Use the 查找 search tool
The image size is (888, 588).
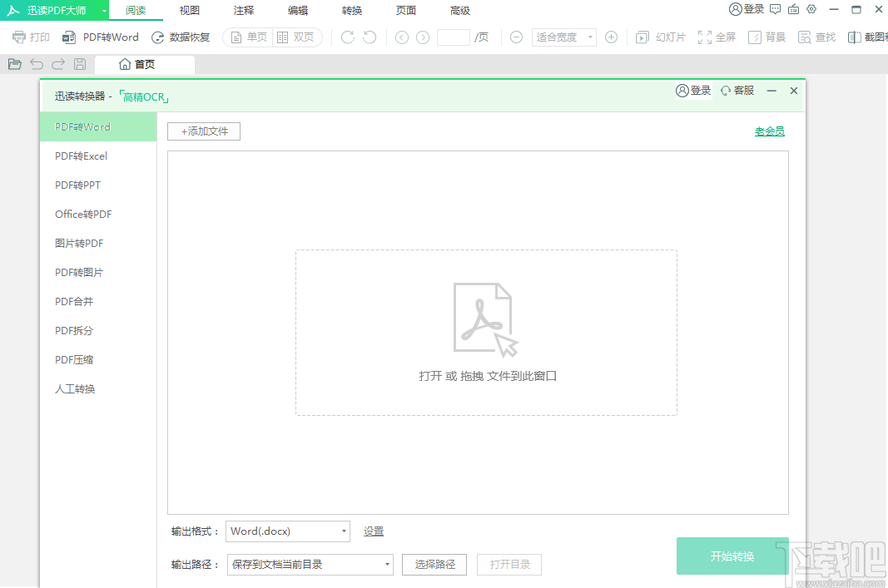pos(816,37)
